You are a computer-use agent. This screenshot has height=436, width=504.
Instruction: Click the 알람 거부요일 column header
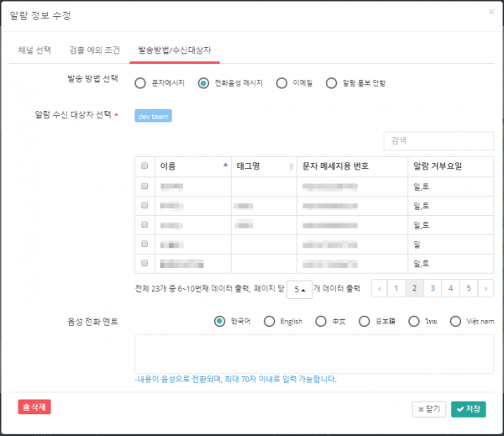point(450,166)
